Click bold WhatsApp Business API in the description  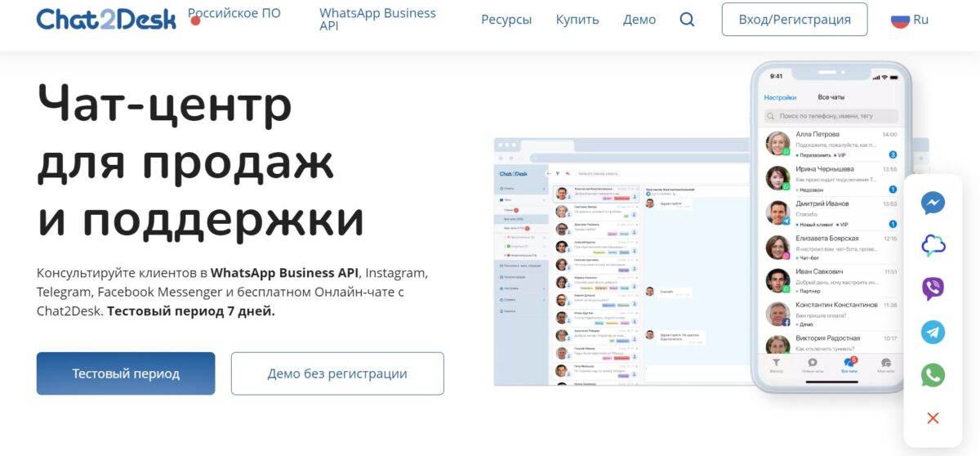(x=284, y=272)
